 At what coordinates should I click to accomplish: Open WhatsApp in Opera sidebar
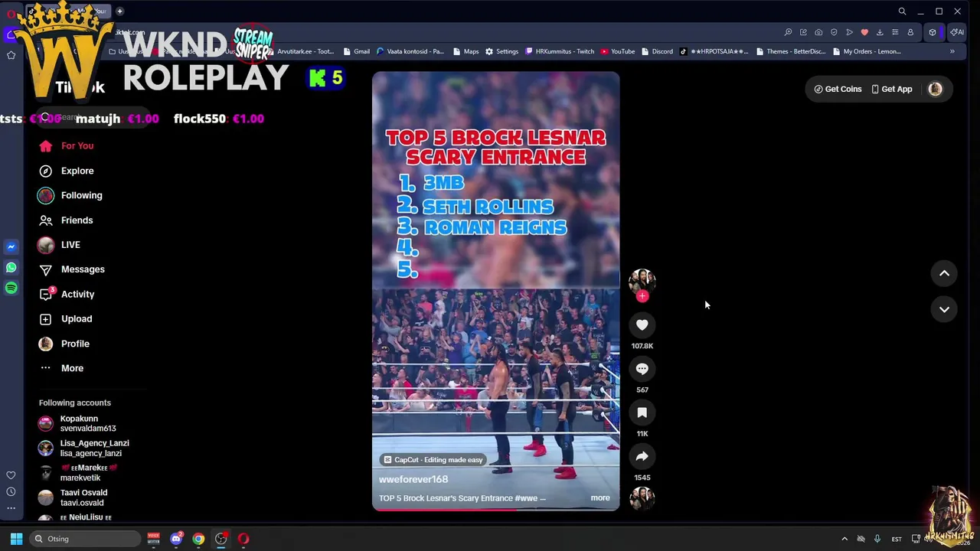click(x=11, y=268)
